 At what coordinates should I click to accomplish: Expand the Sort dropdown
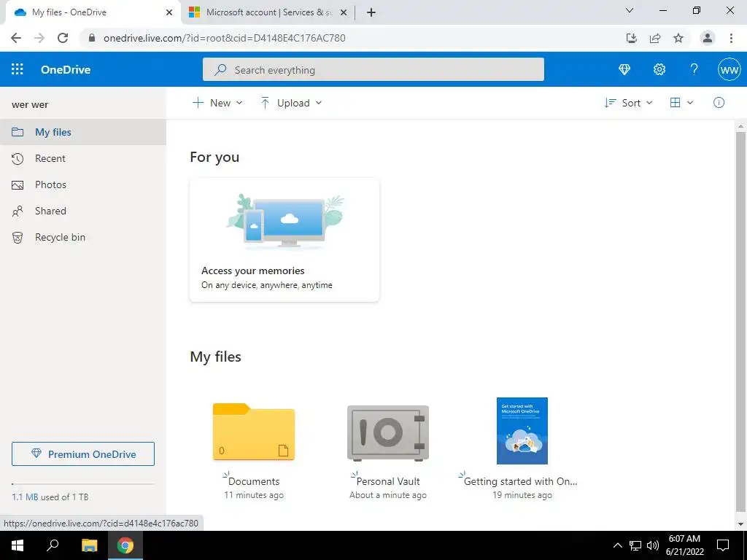point(628,103)
